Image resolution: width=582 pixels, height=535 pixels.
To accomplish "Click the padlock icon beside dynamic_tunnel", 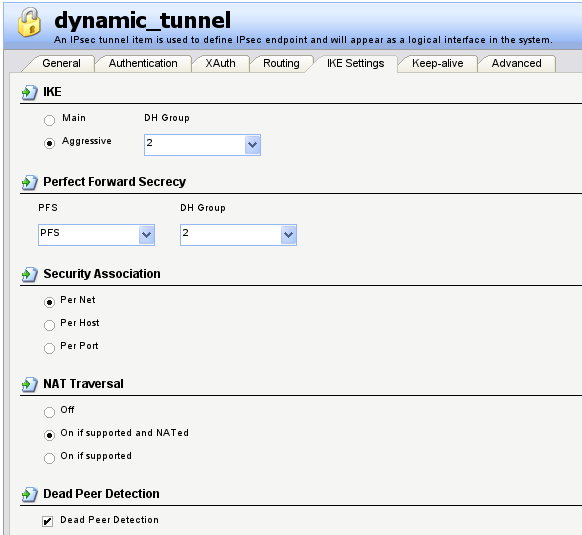I will click(29, 23).
